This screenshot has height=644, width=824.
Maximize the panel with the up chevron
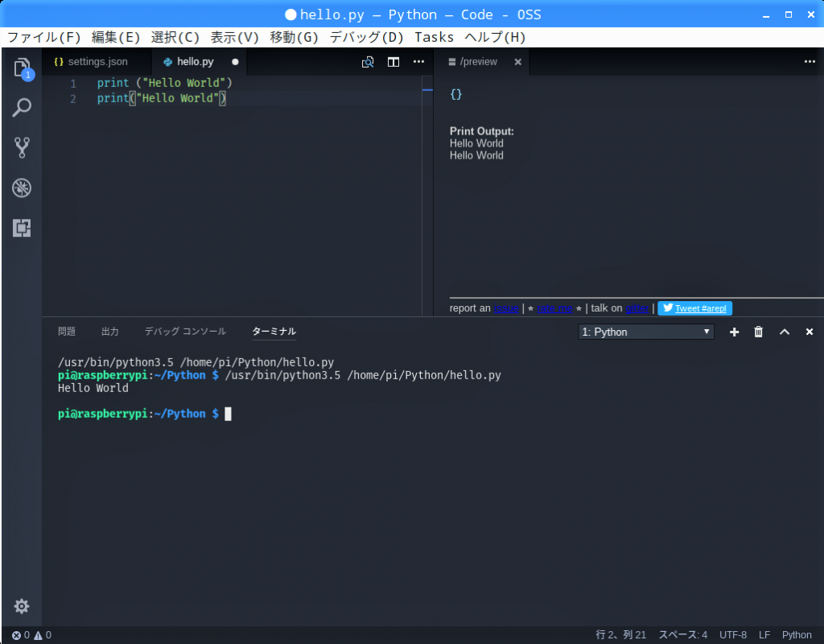click(785, 332)
